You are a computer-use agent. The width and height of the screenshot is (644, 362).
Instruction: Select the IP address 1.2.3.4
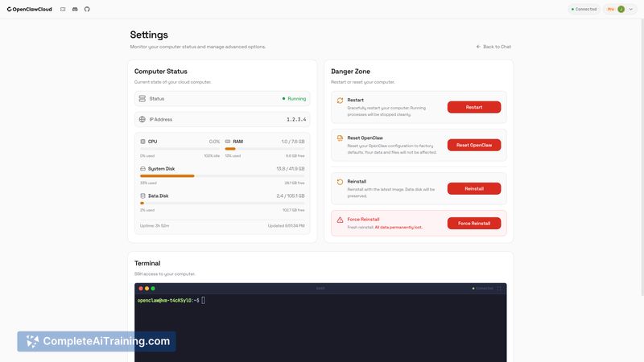[x=296, y=119]
